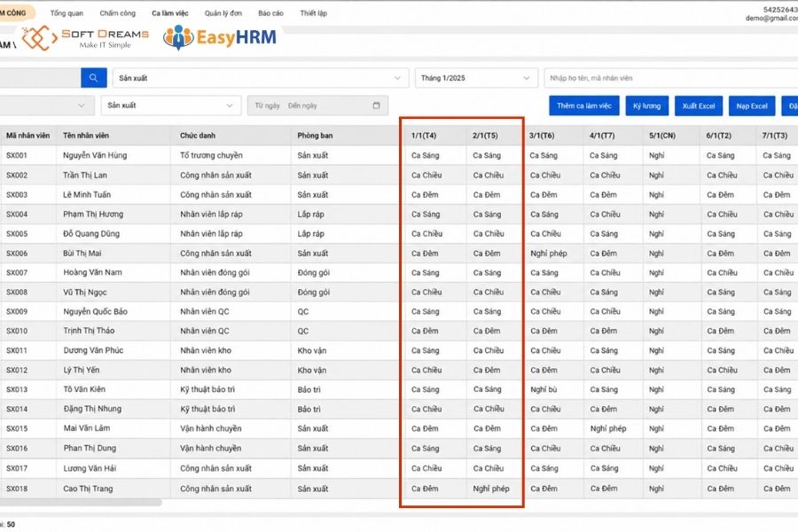This screenshot has width=798, height=532.
Task: Select employee Phạm Thị Hương
Action: [x=93, y=214]
